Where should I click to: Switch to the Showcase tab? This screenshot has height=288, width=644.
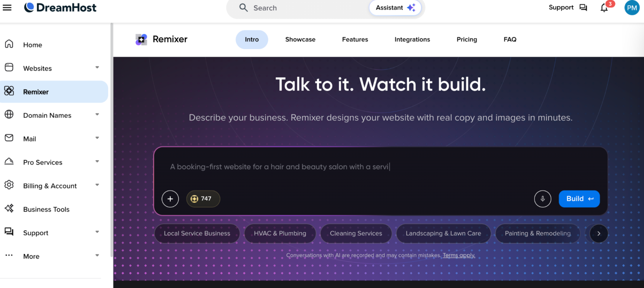click(300, 40)
